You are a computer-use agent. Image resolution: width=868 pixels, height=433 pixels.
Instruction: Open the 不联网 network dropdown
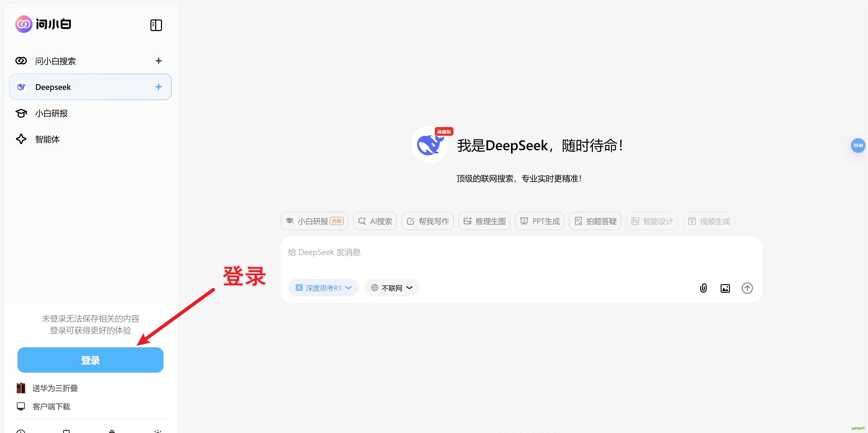[x=392, y=288]
